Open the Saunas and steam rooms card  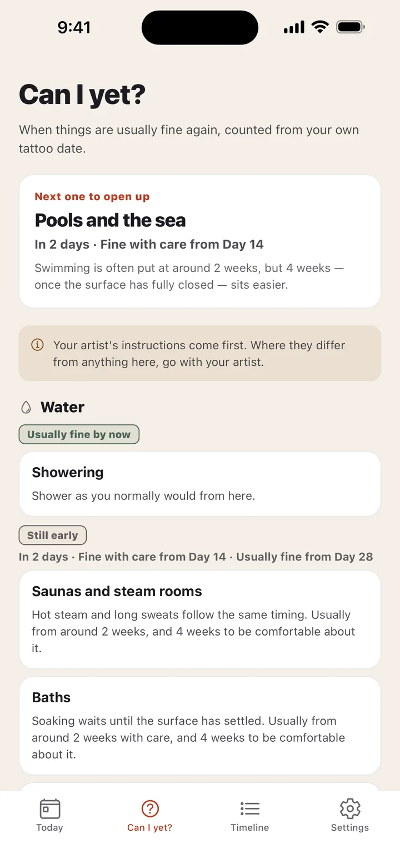[x=200, y=619]
